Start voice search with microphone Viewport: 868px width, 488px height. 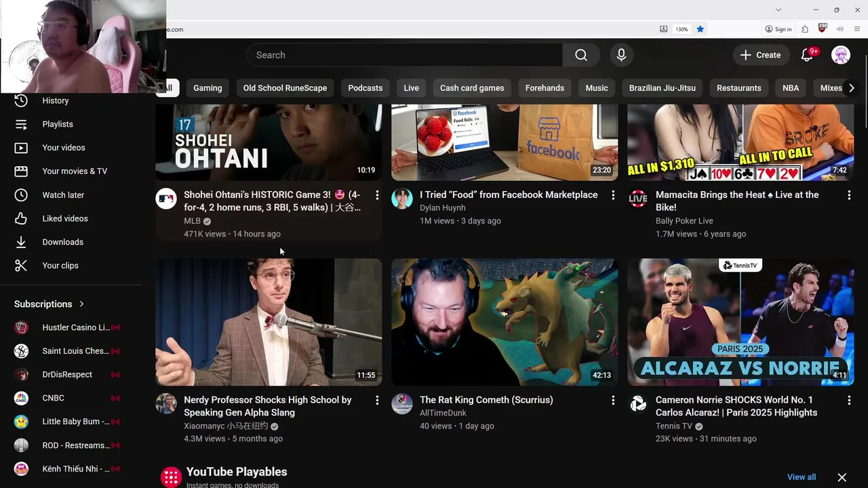click(x=621, y=55)
